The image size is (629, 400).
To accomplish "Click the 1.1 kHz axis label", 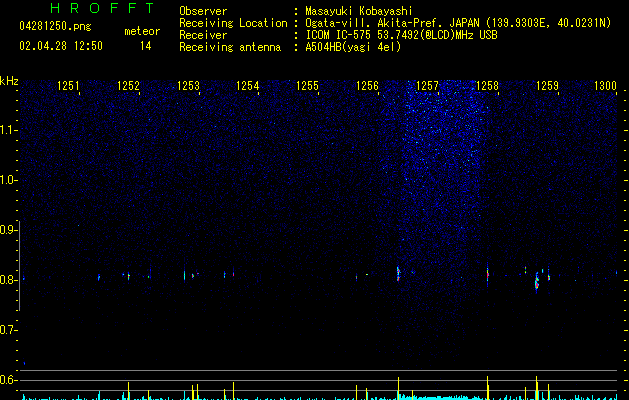I will pyautogui.click(x=8, y=130).
